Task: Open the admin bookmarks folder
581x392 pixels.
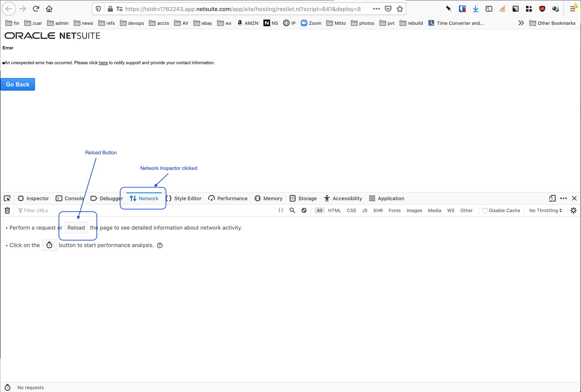Action: tap(58, 23)
